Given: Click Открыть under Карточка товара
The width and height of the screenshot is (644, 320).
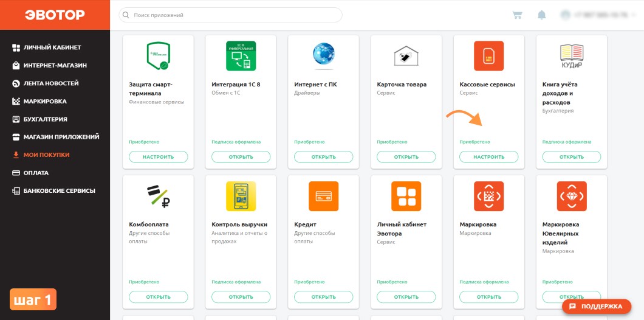Looking at the screenshot, I should click(406, 157).
